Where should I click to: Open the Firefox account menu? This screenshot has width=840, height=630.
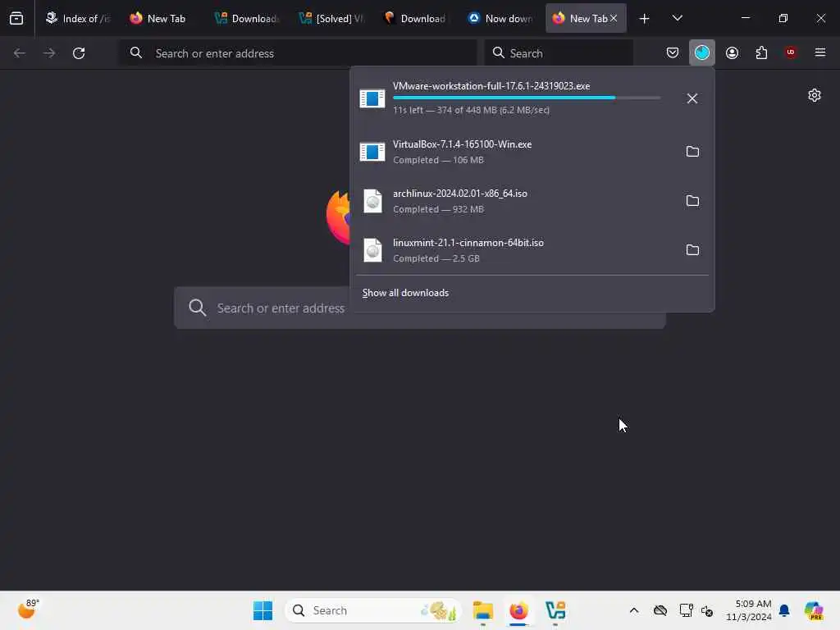click(732, 52)
